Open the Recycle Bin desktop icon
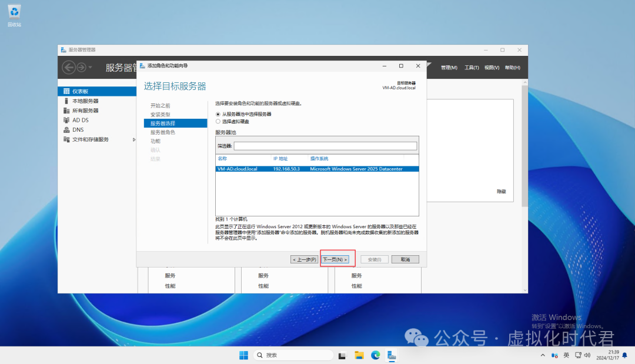Image resolution: width=635 pixels, height=364 pixels. [x=15, y=12]
